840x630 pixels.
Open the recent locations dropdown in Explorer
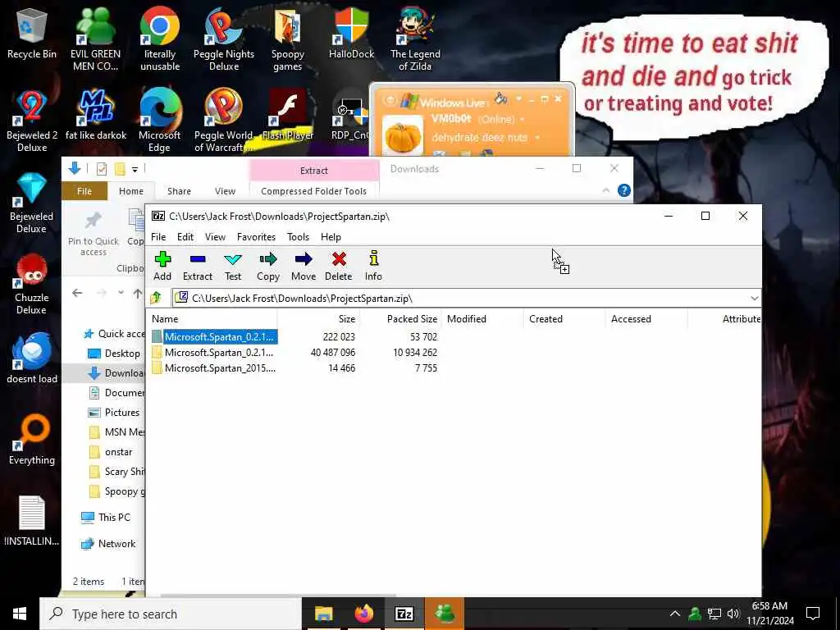(121, 293)
